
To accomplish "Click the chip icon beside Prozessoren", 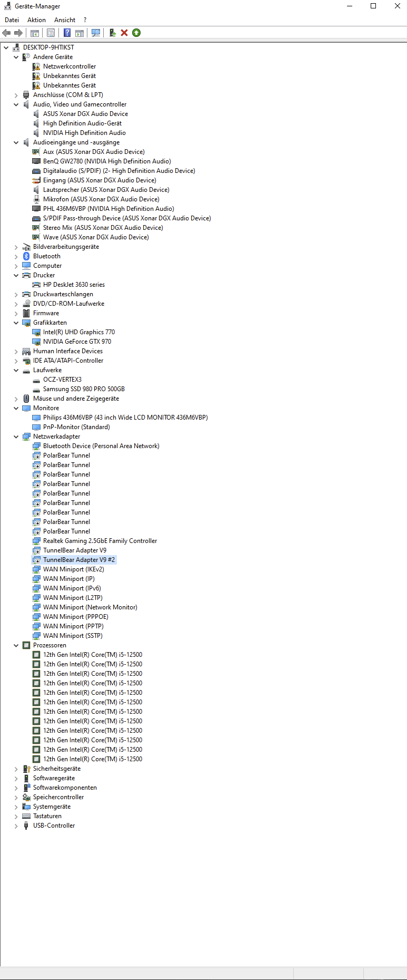I will [26, 645].
